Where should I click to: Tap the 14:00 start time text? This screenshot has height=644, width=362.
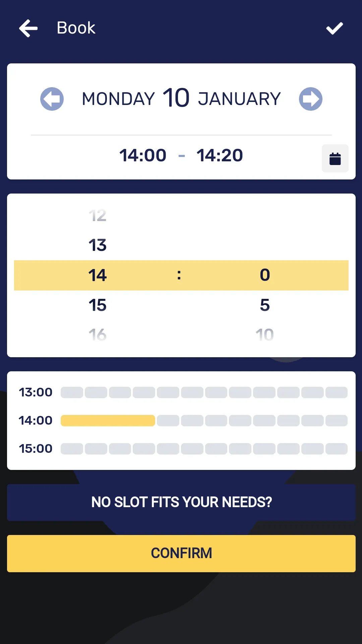[143, 155]
